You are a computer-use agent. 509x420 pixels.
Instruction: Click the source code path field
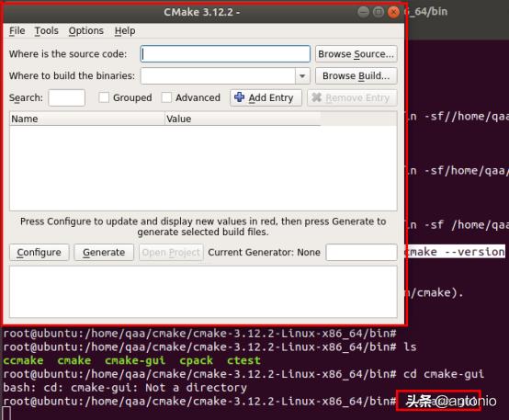225,54
